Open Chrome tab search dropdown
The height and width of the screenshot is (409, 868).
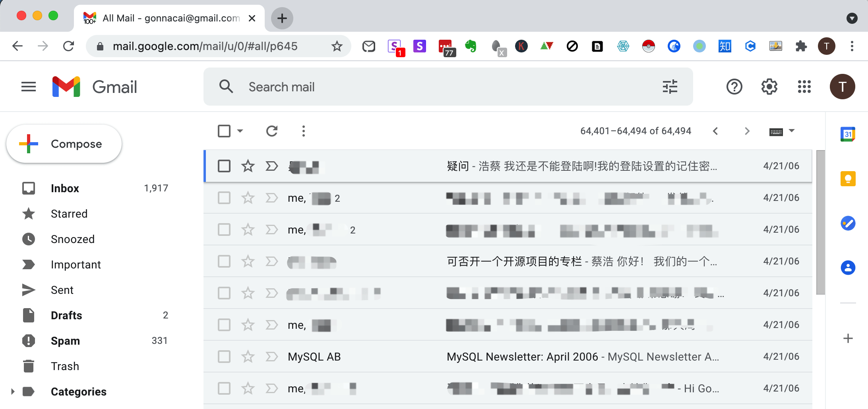click(x=852, y=18)
